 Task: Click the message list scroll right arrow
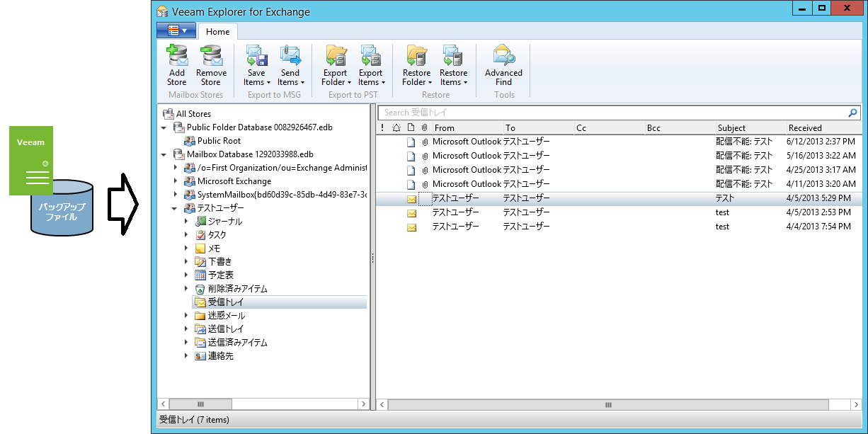pyautogui.click(x=856, y=404)
